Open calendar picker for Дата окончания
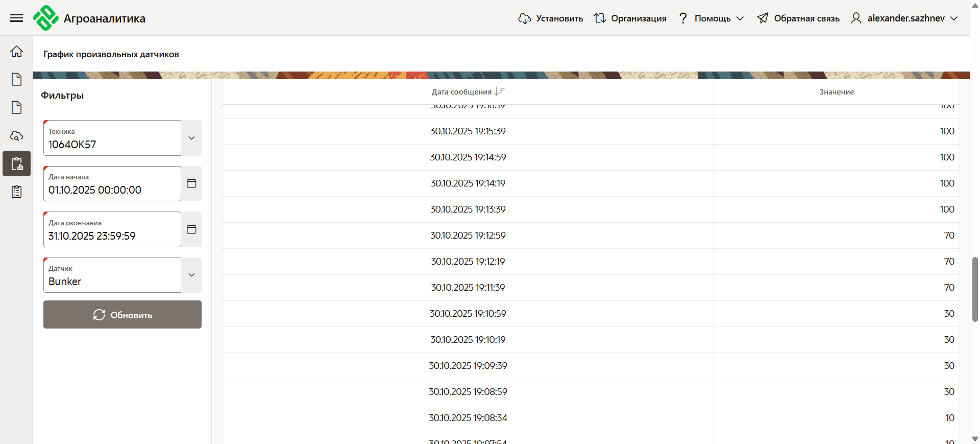 coord(191,229)
